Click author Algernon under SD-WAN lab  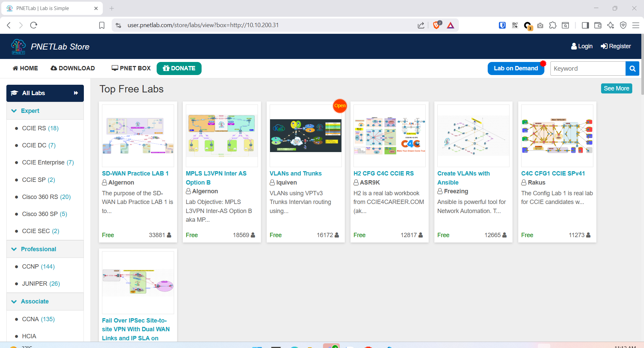tap(121, 183)
